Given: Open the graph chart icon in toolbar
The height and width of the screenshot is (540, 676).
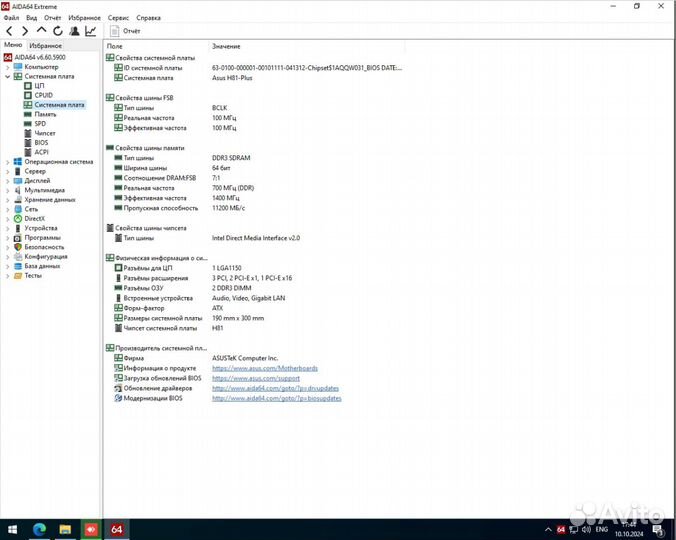Looking at the screenshot, I should point(90,31).
